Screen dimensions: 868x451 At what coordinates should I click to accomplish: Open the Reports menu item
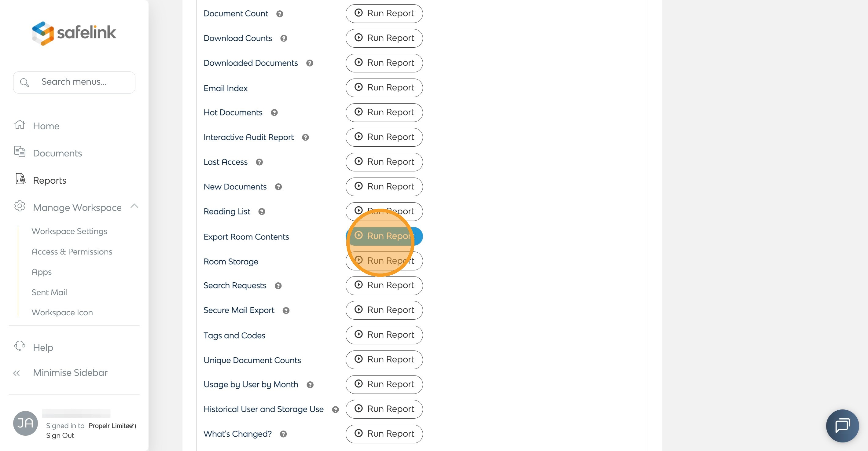[x=49, y=180]
